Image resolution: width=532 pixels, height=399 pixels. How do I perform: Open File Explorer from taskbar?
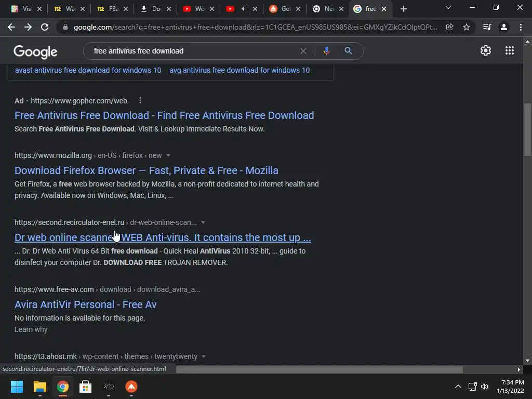[x=39, y=387]
